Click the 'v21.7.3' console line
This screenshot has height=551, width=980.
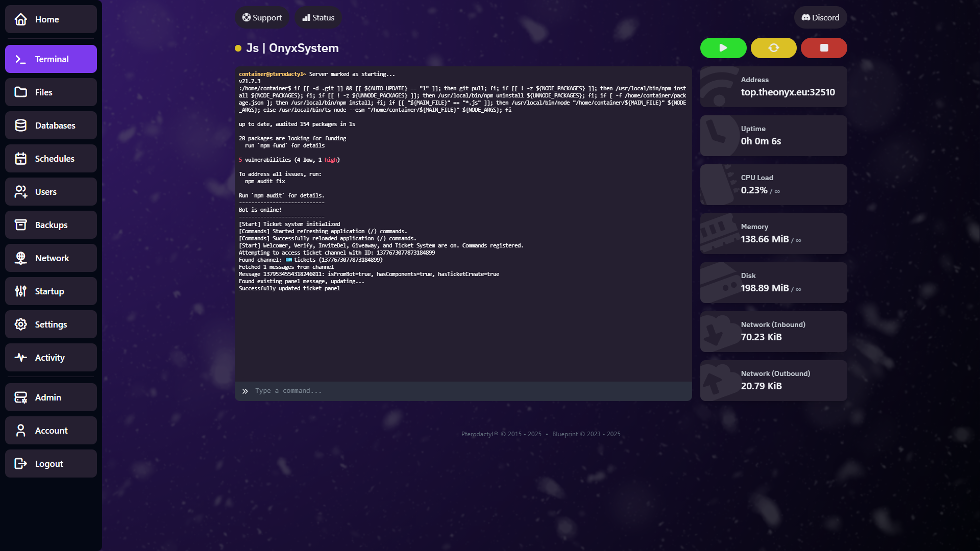(x=250, y=82)
